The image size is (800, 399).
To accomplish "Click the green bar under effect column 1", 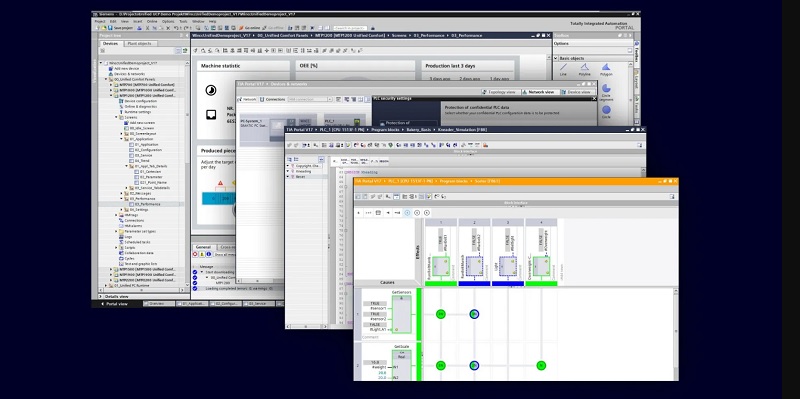I will [x=441, y=284].
